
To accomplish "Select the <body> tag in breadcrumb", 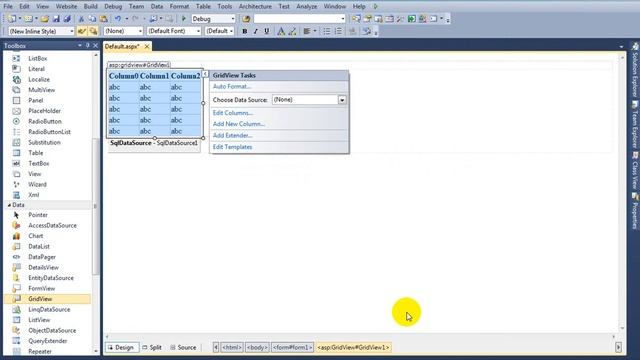I will (257, 347).
